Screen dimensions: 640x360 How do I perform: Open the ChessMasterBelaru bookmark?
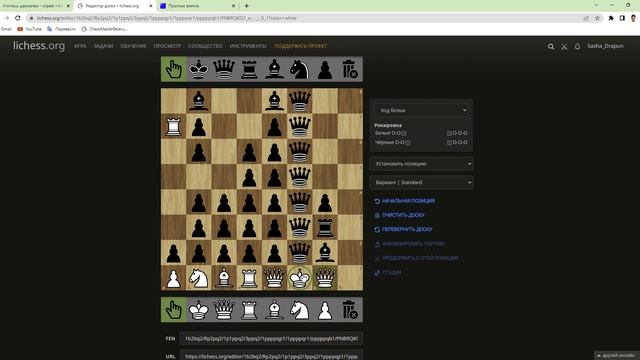click(x=104, y=29)
